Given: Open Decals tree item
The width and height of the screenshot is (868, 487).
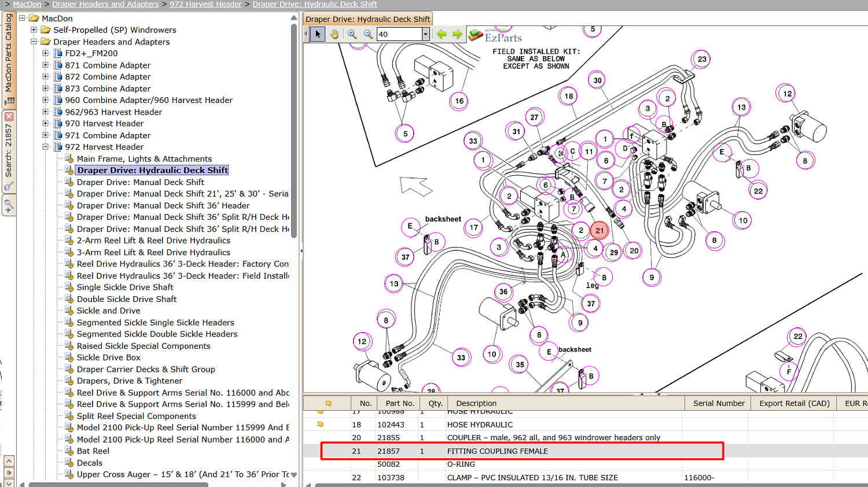Looking at the screenshot, I should pos(90,463).
